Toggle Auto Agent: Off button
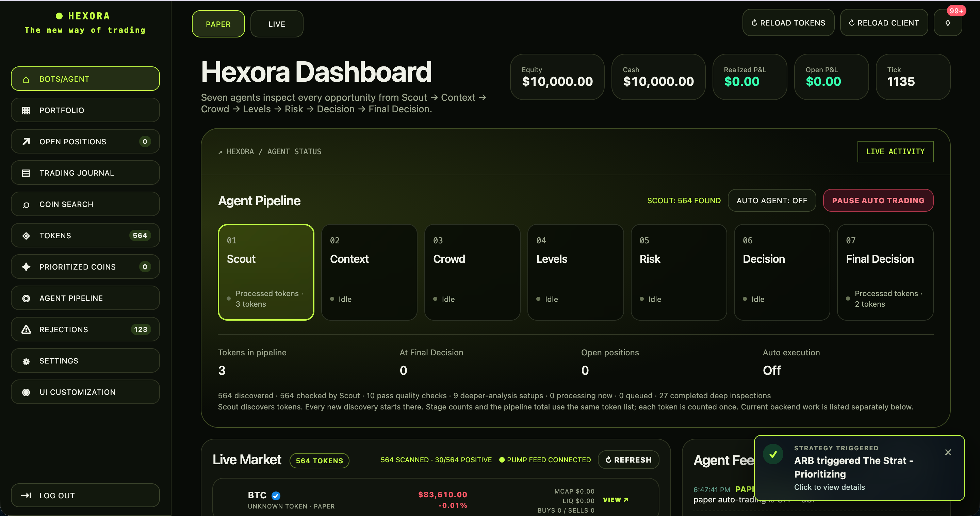 coord(771,200)
